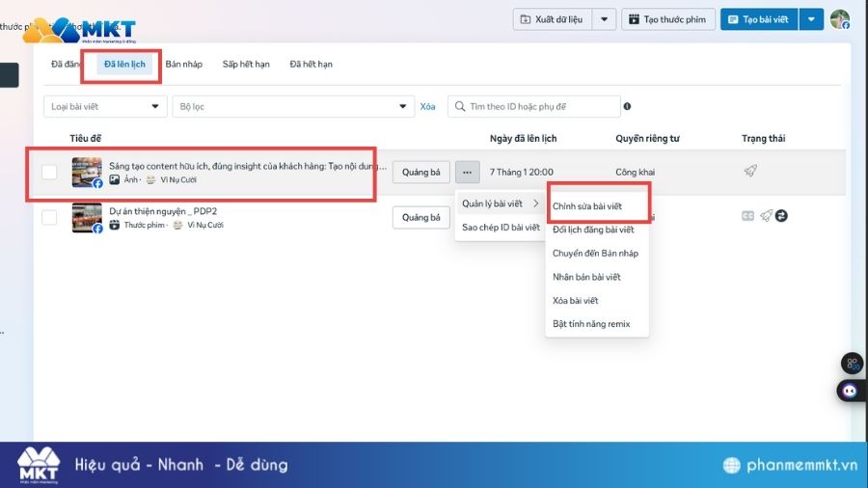Viewport: 868px width, 488px height.
Task: Click the rocket status icon in first row
Action: pyautogui.click(x=750, y=171)
